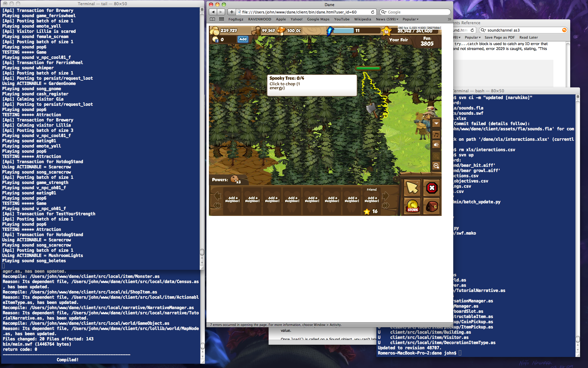The height and width of the screenshot is (368, 588).
Task: Click 'Updated to revision 48707.' in bash terminal
Action: pyautogui.click(x=409, y=348)
